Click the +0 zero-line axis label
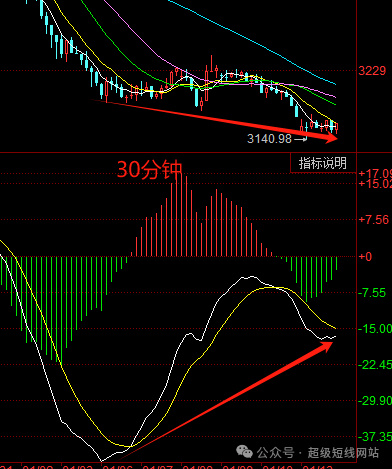The height and width of the screenshot is (469, 392). click(365, 257)
